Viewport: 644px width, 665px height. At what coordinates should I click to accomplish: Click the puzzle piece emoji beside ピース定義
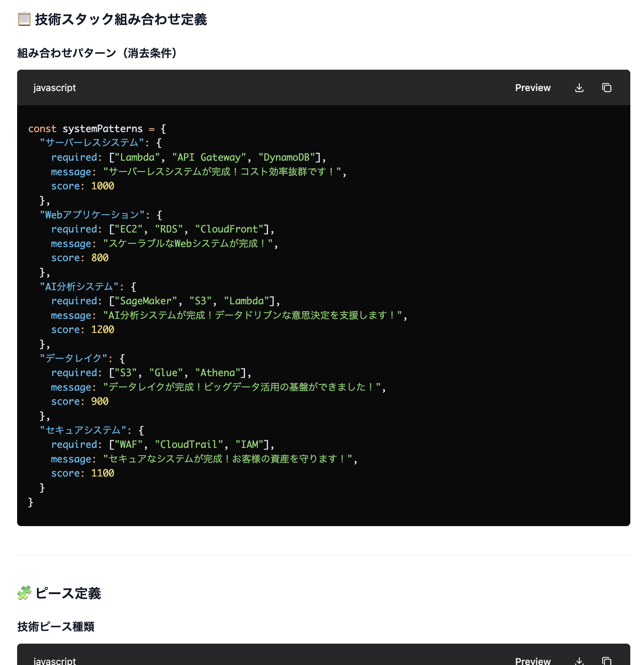click(24, 593)
